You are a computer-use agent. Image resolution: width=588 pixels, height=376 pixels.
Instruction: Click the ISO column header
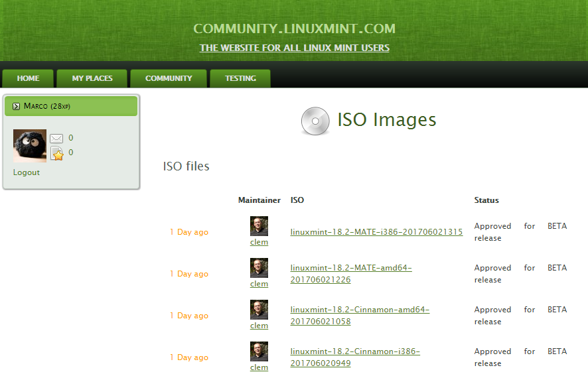pyautogui.click(x=297, y=200)
